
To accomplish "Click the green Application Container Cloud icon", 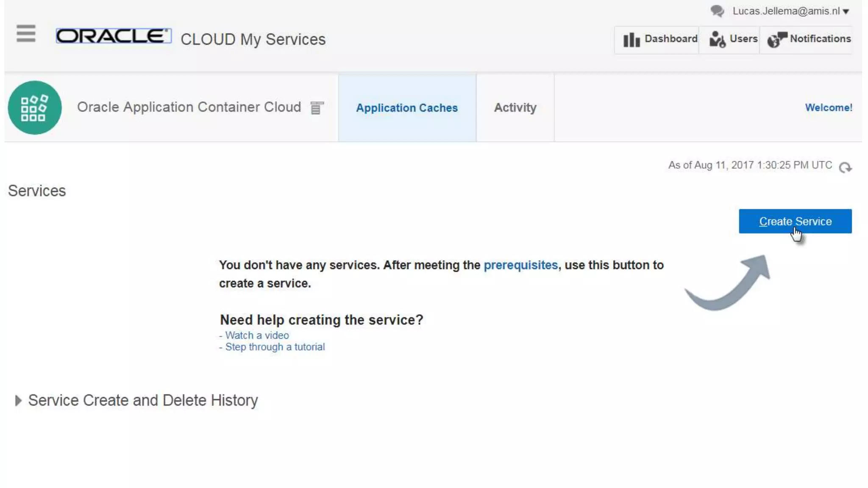I will pyautogui.click(x=35, y=108).
